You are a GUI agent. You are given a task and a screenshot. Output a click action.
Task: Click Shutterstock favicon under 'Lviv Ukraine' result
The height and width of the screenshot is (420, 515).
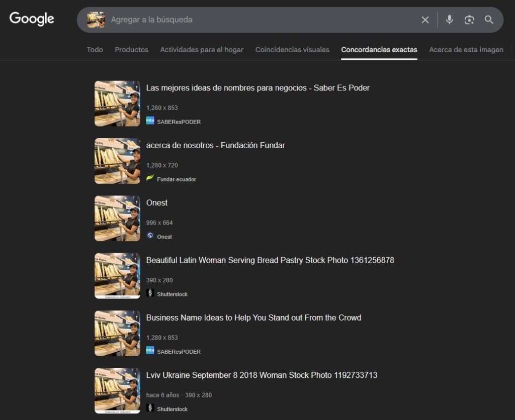150,408
